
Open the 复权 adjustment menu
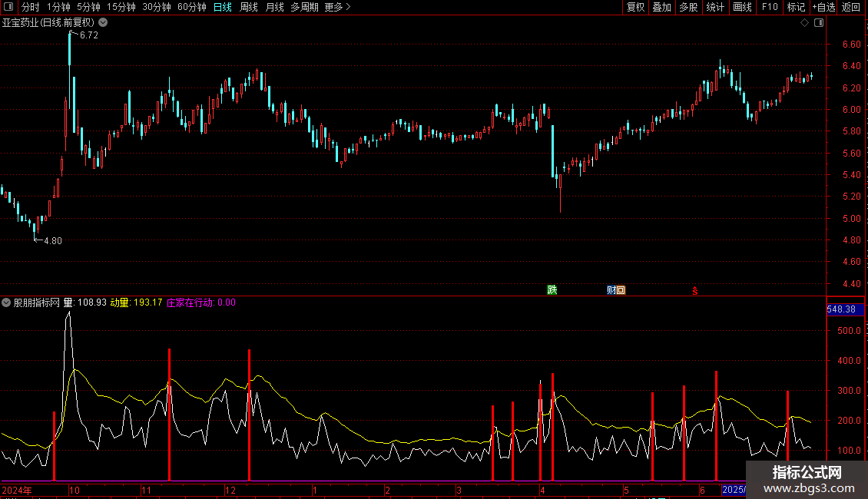tap(635, 7)
